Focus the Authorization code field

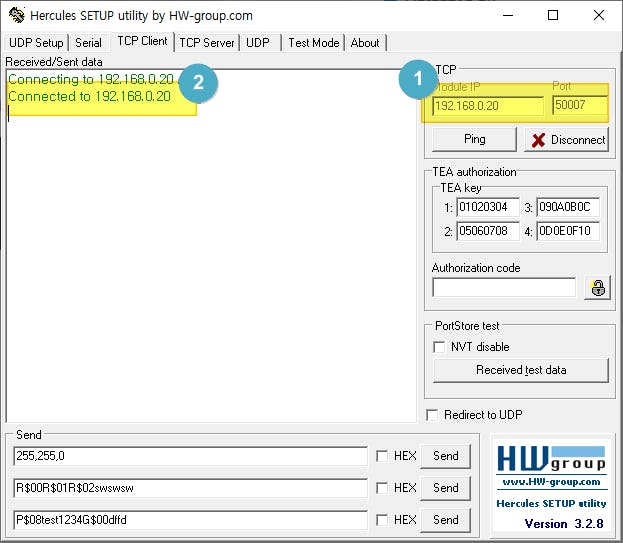coord(504,287)
